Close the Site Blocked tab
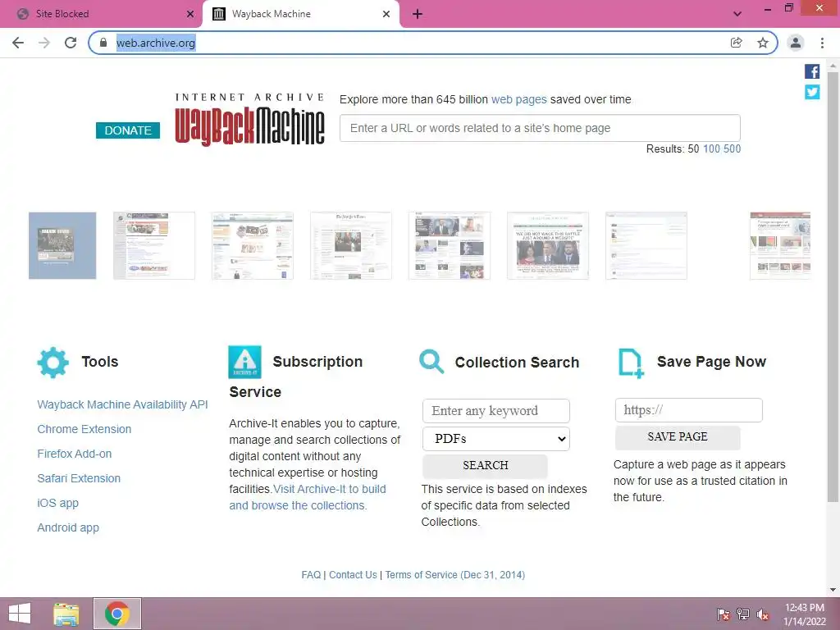 (x=190, y=14)
